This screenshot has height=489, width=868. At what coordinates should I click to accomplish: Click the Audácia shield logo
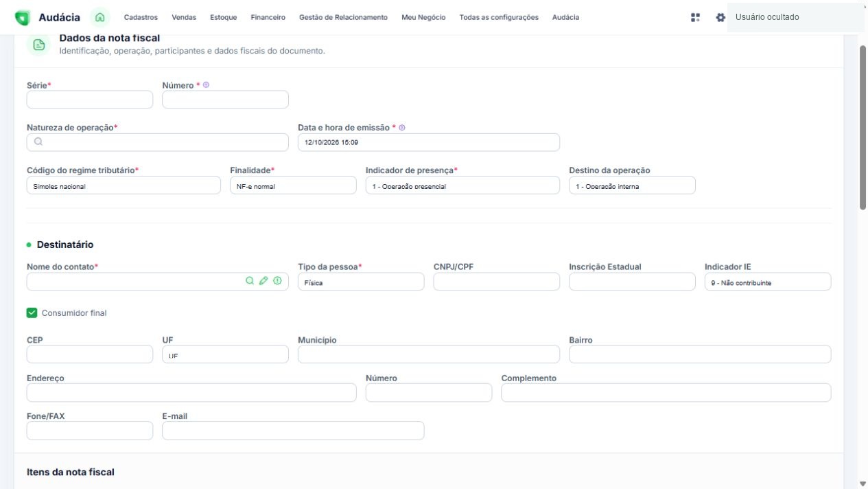(x=23, y=18)
